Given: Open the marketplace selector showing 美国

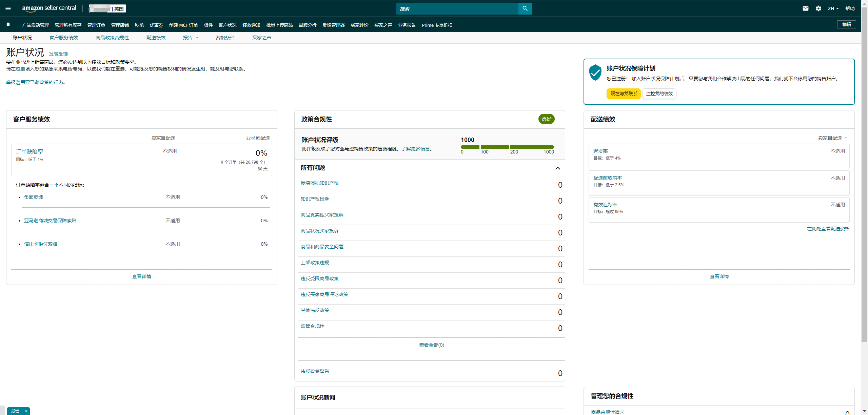Looking at the screenshot, I should (x=107, y=8).
